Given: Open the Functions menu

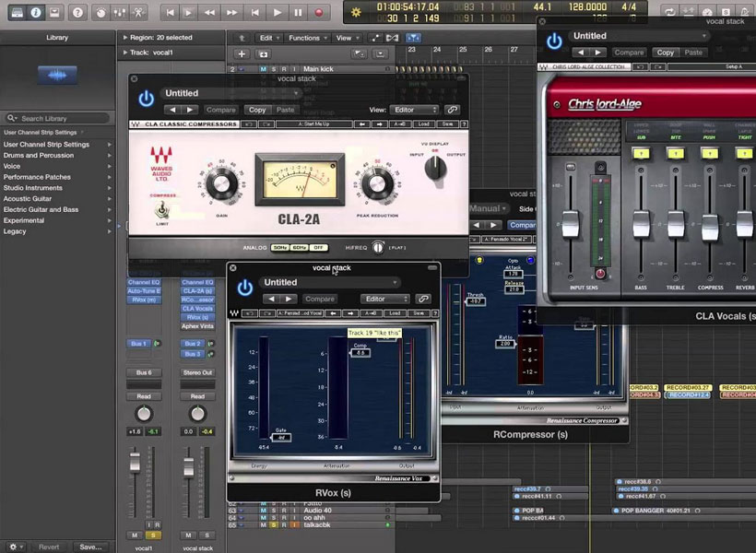Looking at the screenshot, I should (306, 38).
